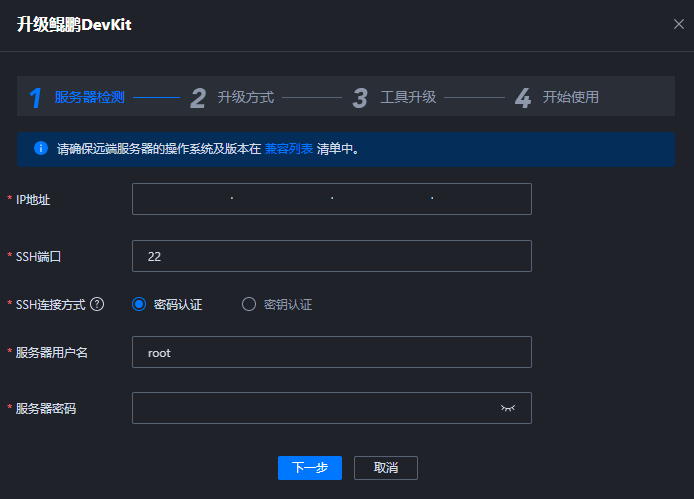Click the SSH连接方式 label text

pyautogui.click(x=50, y=305)
